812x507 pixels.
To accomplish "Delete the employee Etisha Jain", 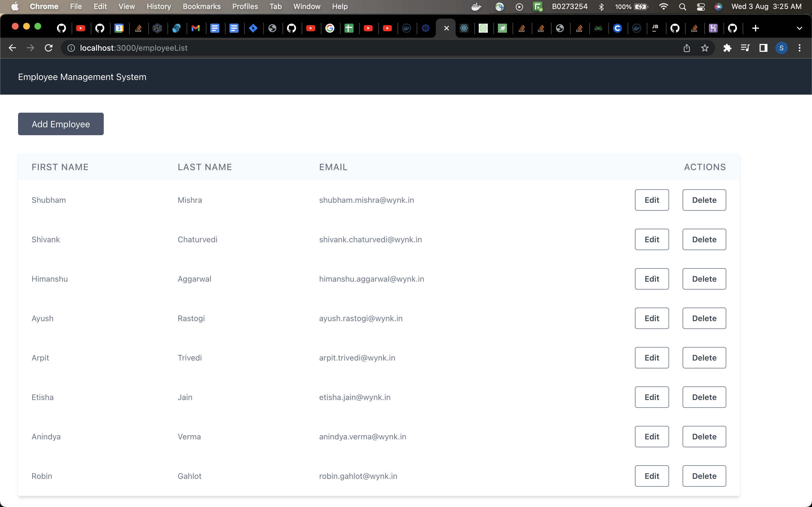I will click(704, 397).
